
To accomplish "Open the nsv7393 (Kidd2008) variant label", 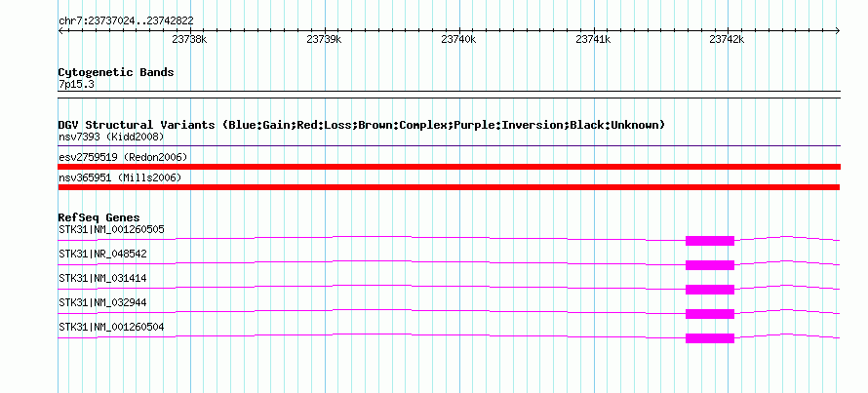I will [x=111, y=137].
